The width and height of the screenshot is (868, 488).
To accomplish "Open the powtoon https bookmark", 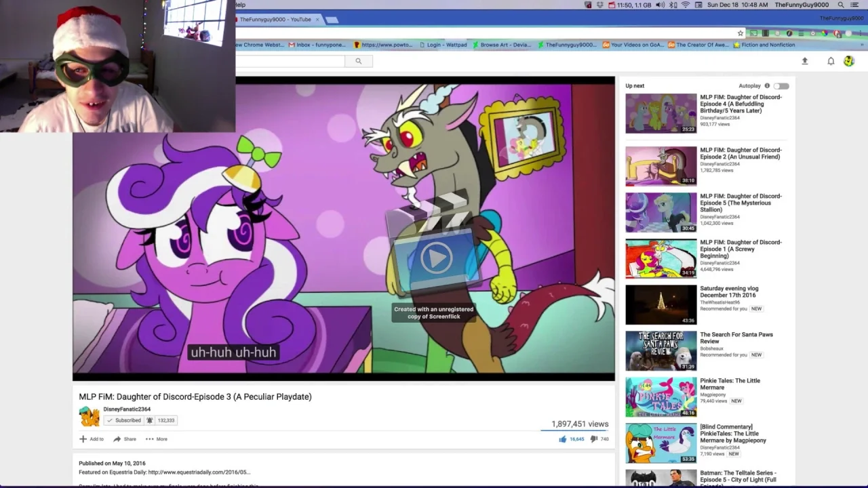I will [x=383, y=45].
